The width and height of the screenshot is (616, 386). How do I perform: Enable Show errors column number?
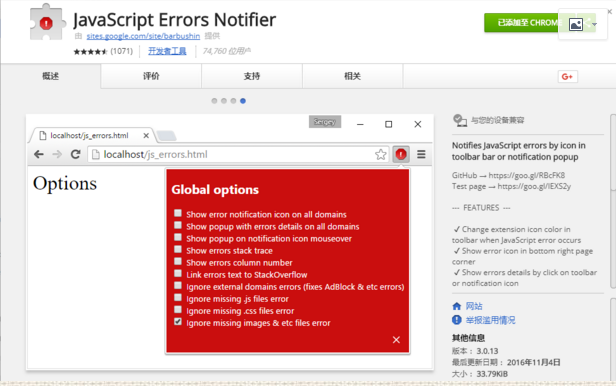pos(178,262)
